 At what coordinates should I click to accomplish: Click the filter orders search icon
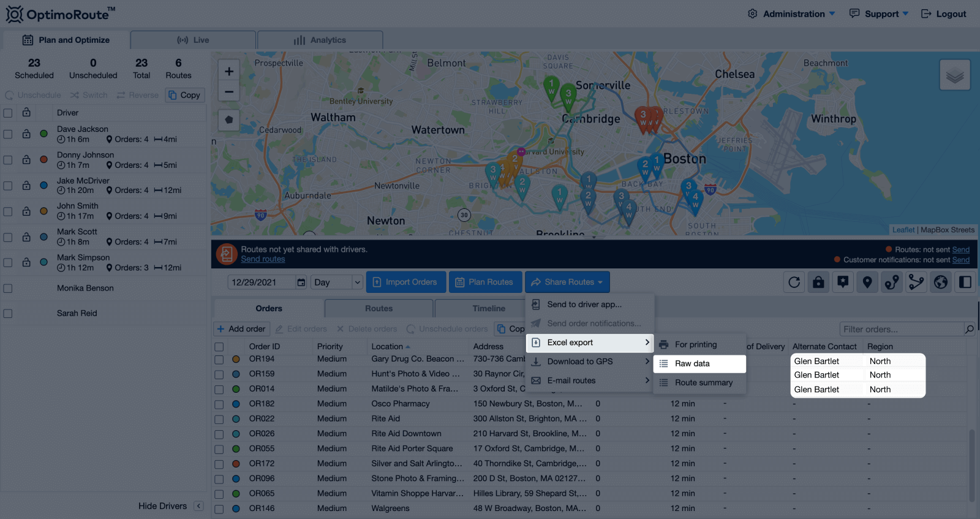tap(969, 329)
